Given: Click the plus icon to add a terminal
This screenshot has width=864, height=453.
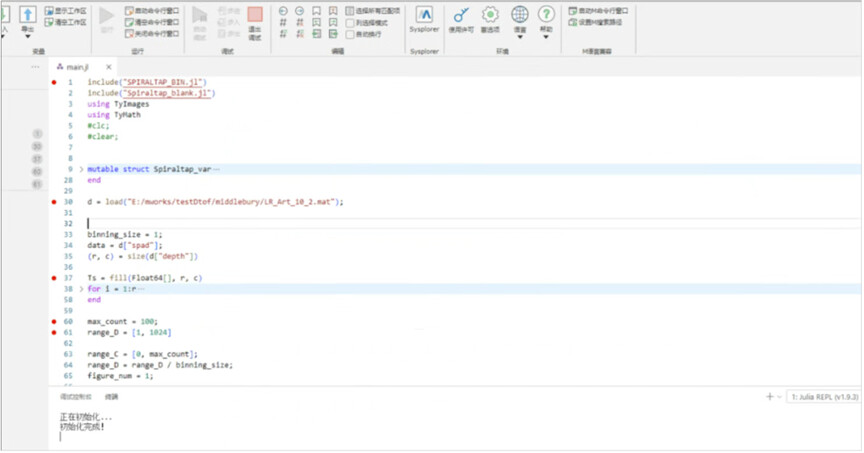Looking at the screenshot, I should tap(770, 397).
